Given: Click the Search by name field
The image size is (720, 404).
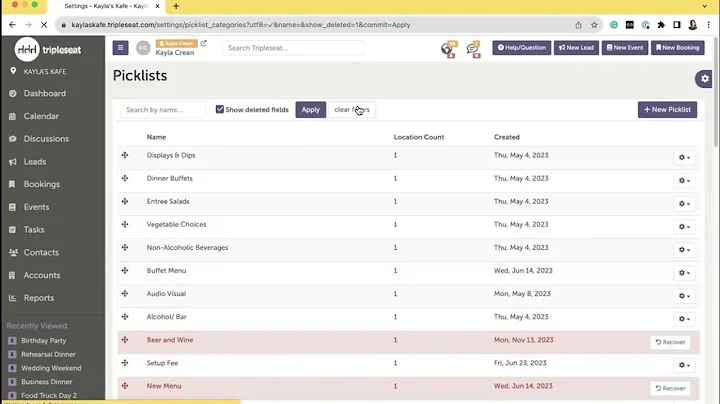Looking at the screenshot, I should [x=163, y=110].
